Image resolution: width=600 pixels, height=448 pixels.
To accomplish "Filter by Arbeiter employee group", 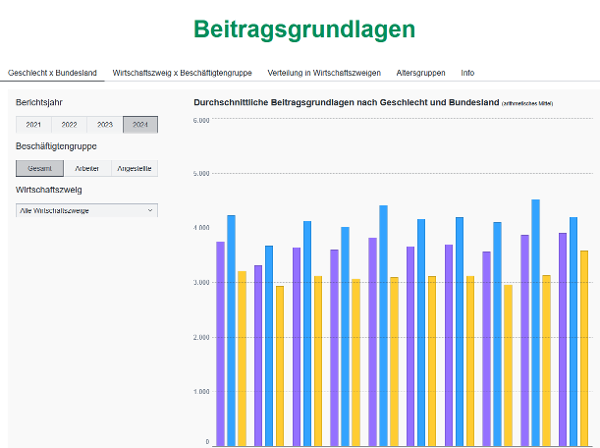I will pyautogui.click(x=88, y=169).
